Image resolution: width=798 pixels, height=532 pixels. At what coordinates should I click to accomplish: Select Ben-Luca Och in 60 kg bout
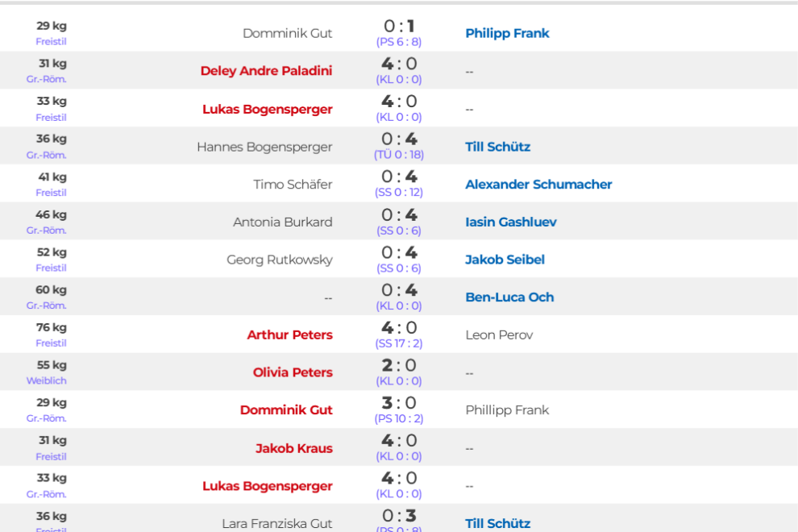tap(509, 297)
